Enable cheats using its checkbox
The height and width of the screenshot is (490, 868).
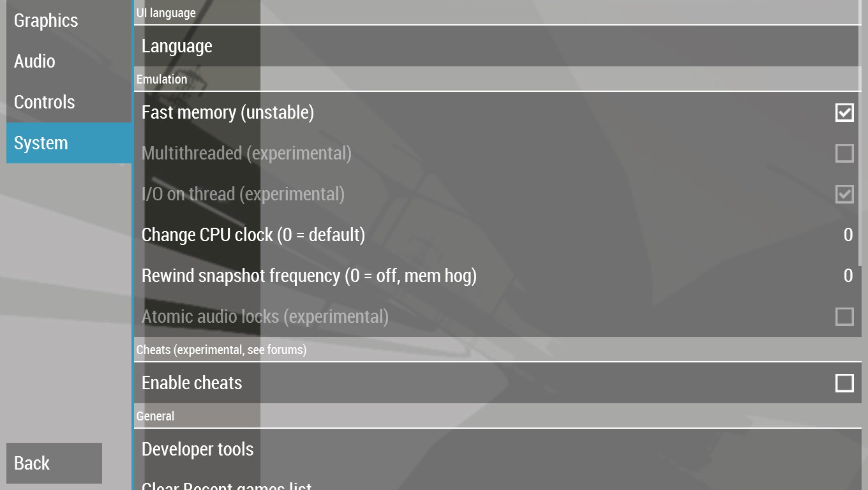point(844,383)
